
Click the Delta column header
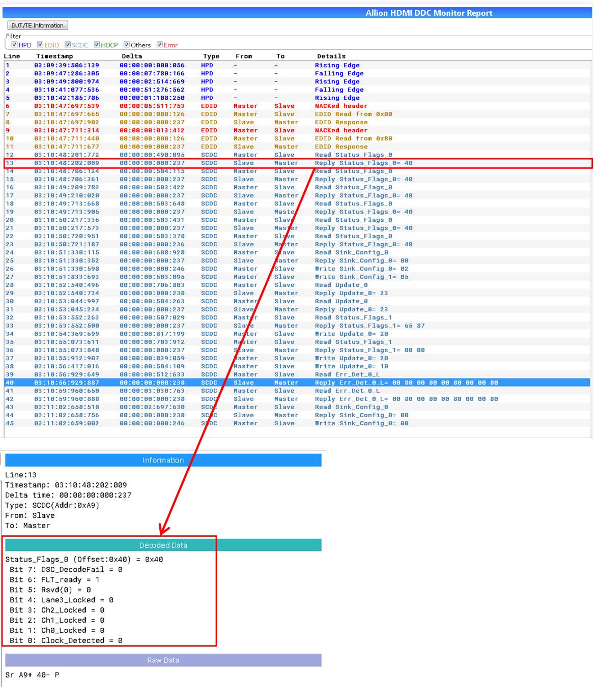pyautogui.click(x=132, y=56)
